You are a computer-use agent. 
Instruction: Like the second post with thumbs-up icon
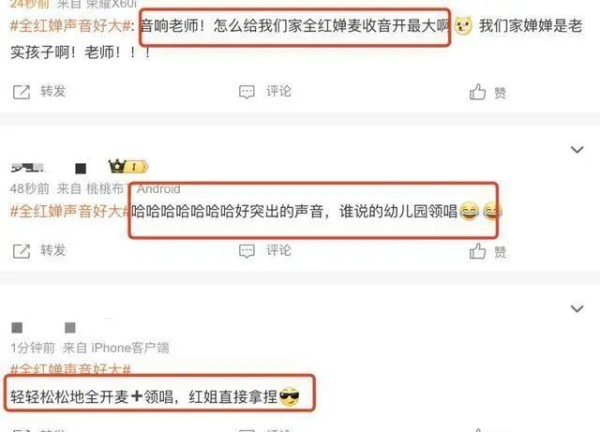(x=477, y=251)
